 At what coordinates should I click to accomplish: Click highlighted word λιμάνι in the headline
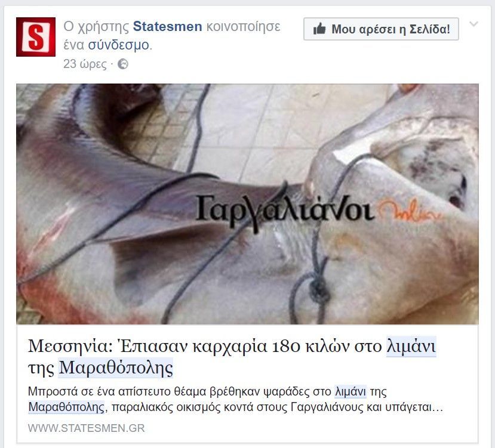(411, 346)
